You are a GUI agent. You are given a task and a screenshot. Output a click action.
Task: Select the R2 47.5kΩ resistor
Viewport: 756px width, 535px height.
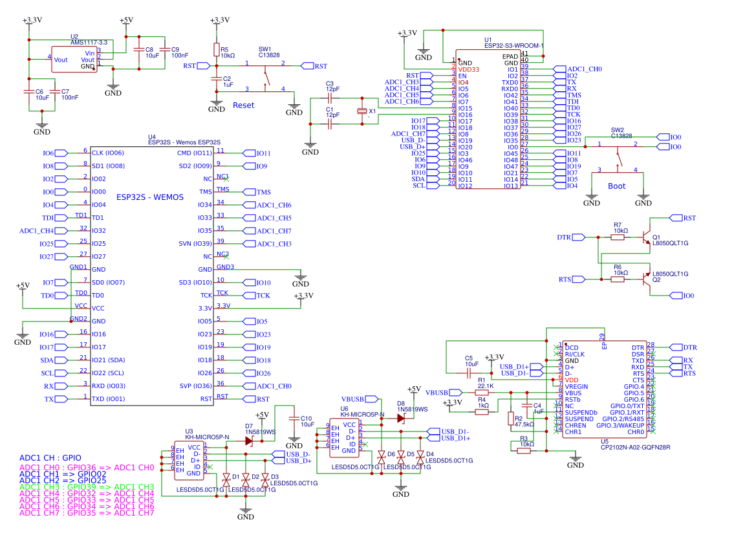pyautogui.click(x=511, y=419)
